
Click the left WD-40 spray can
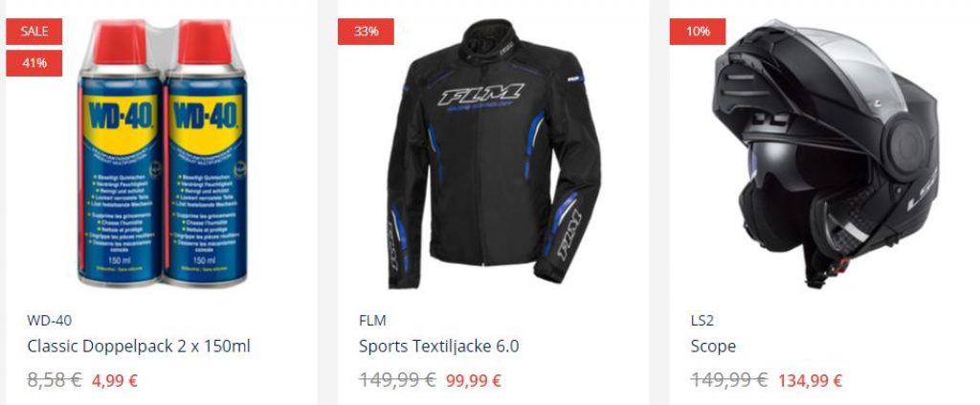(120, 154)
